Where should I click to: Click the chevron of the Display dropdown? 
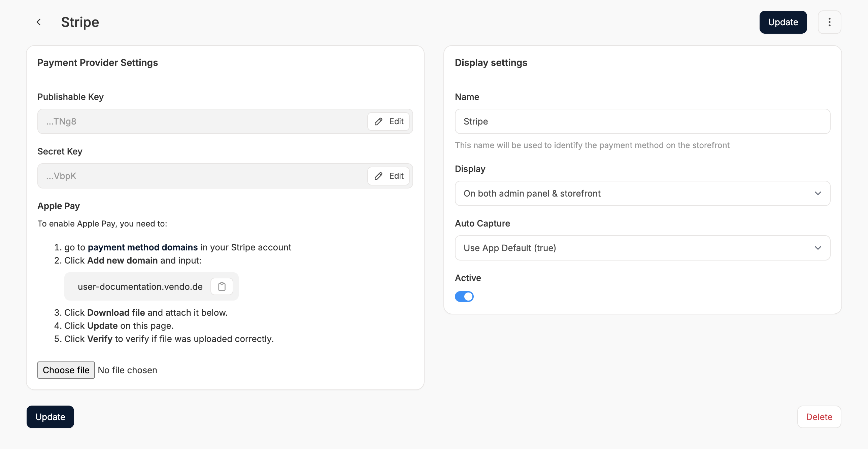click(817, 193)
